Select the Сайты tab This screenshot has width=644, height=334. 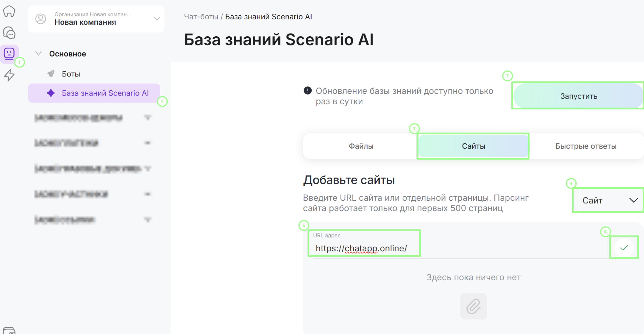click(x=473, y=146)
